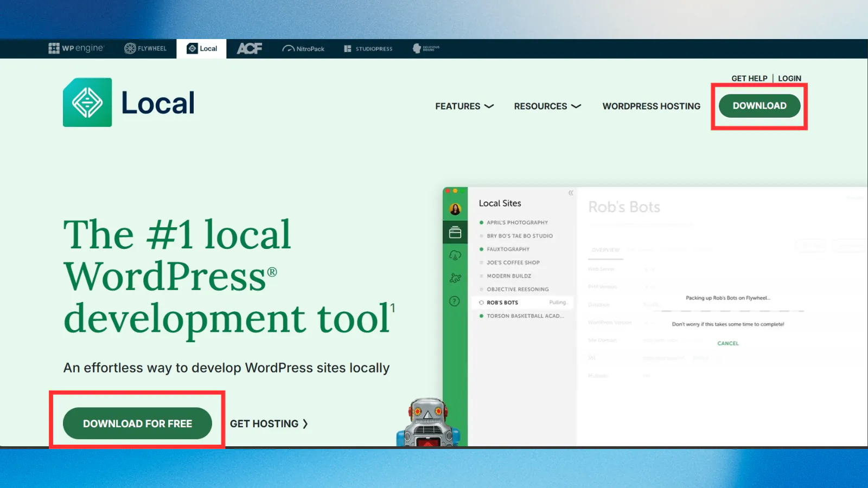Open the Flywheel brand link
Screen dimensions: 868x488
145,48
